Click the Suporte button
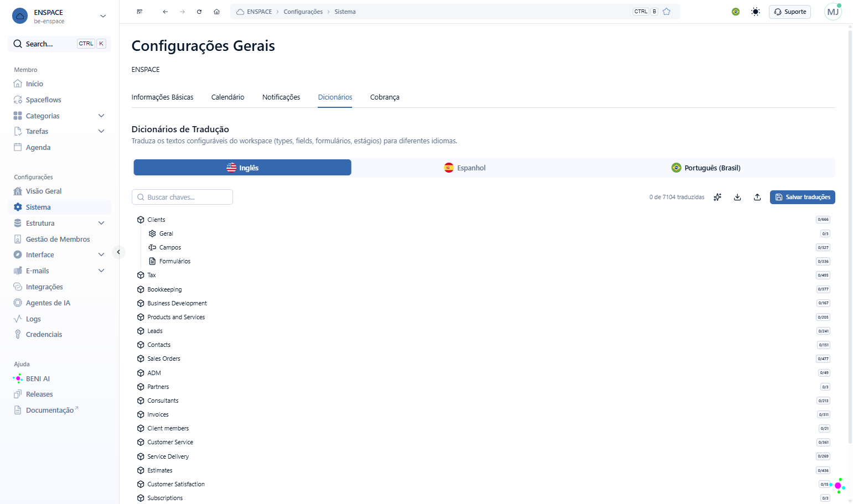Viewport: 853px width, 504px height. tap(790, 12)
